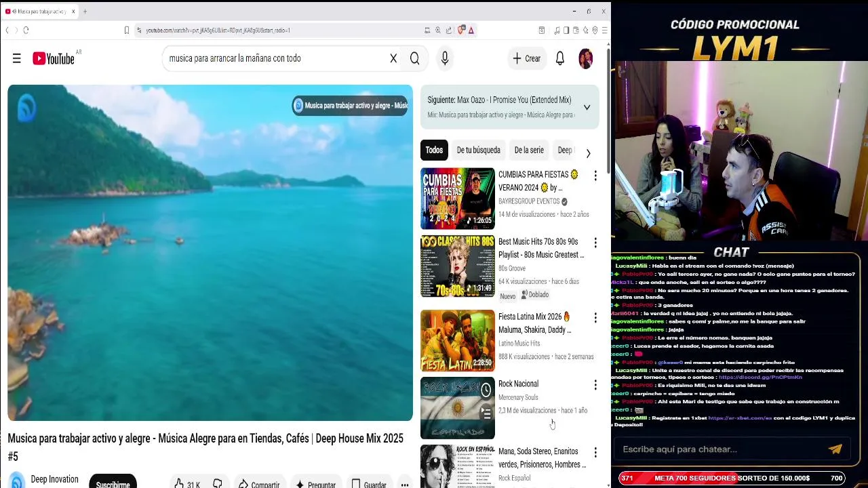This screenshot has height=488, width=868.
Task: Open more actions ellipsis under video
Action: tap(405, 484)
